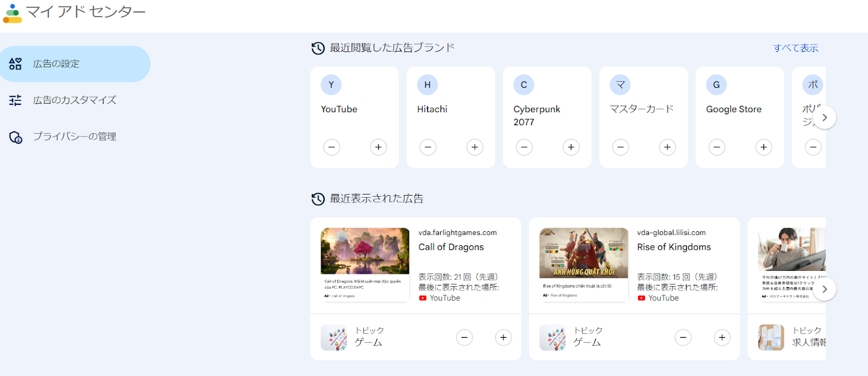This screenshot has width=868, height=376.
Task: Click the Google Store brand name text
Action: 733,109
